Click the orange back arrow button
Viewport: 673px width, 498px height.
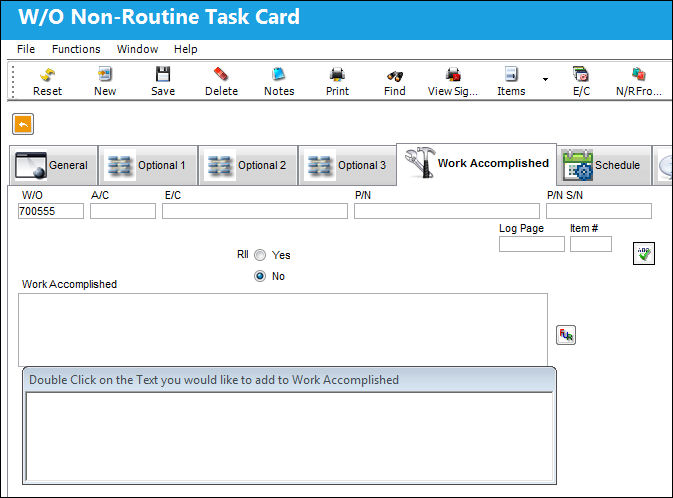coord(23,124)
